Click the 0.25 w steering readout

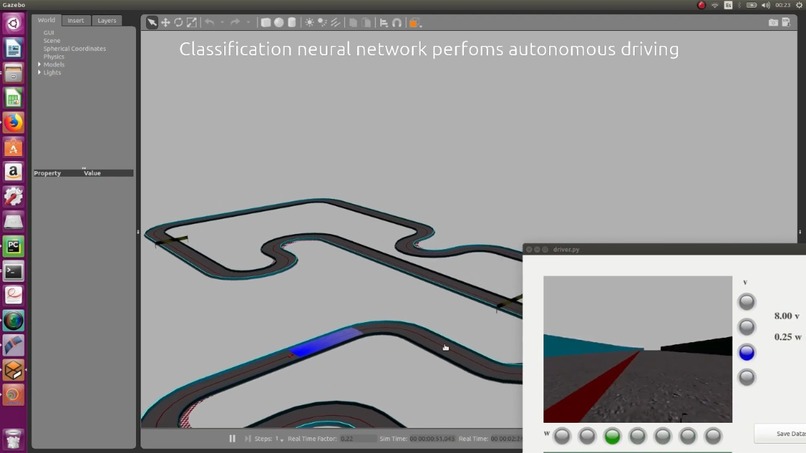click(787, 337)
